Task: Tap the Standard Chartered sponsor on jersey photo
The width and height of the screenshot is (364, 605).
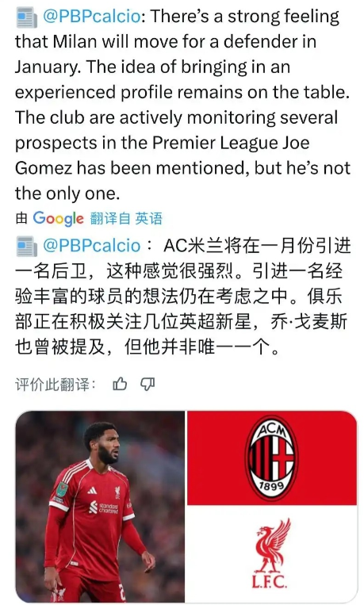Action: pyautogui.click(x=103, y=508)
